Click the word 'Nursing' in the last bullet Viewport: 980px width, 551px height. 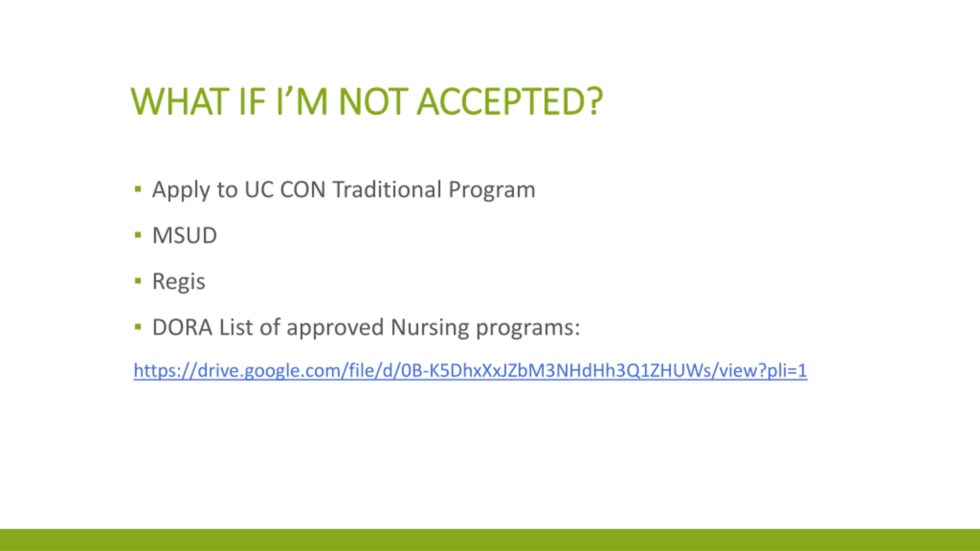pos(430,328)
